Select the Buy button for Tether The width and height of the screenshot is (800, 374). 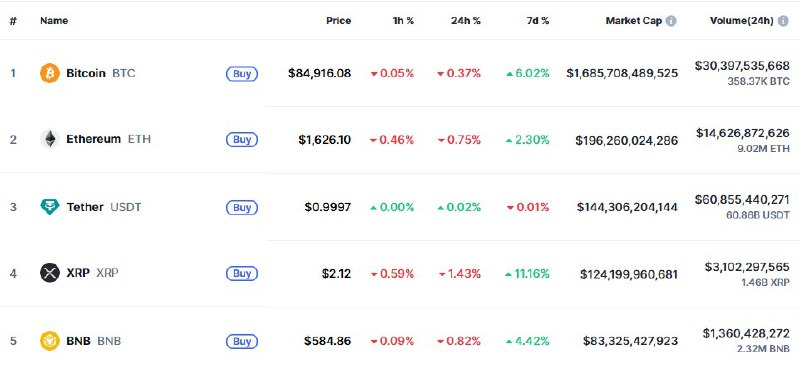click(x=242, y=207)
